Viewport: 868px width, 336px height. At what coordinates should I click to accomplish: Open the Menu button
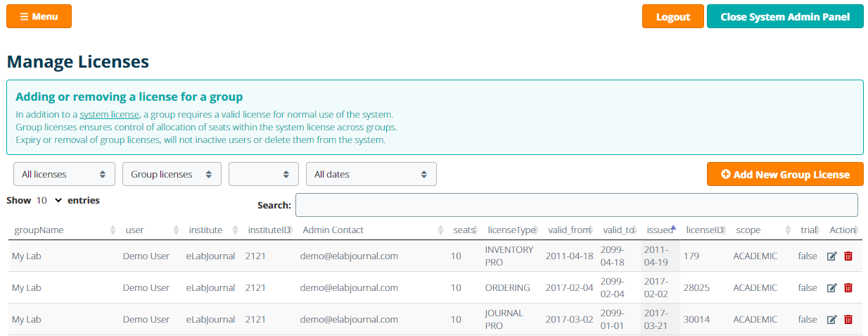[x=39, y=17]
